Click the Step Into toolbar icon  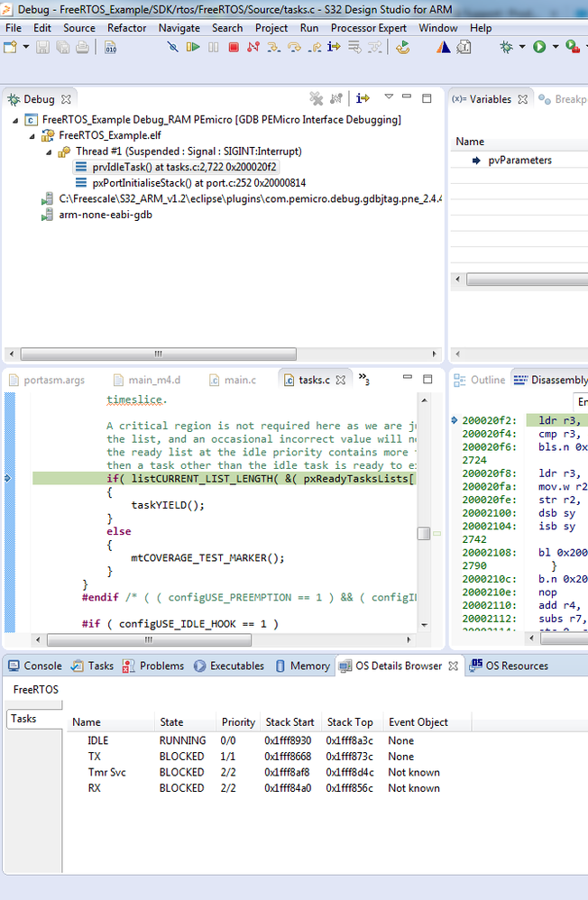(x=274, y=47)
